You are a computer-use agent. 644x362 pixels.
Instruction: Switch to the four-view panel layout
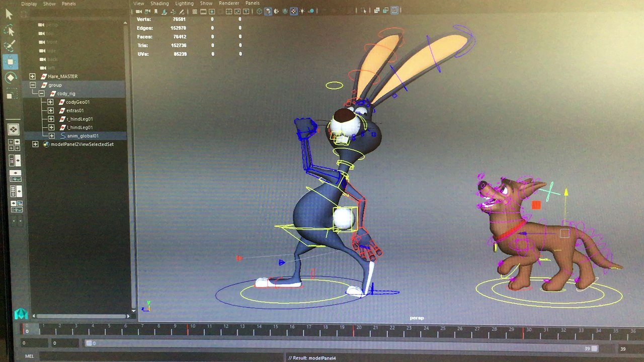tap(14, 145)
